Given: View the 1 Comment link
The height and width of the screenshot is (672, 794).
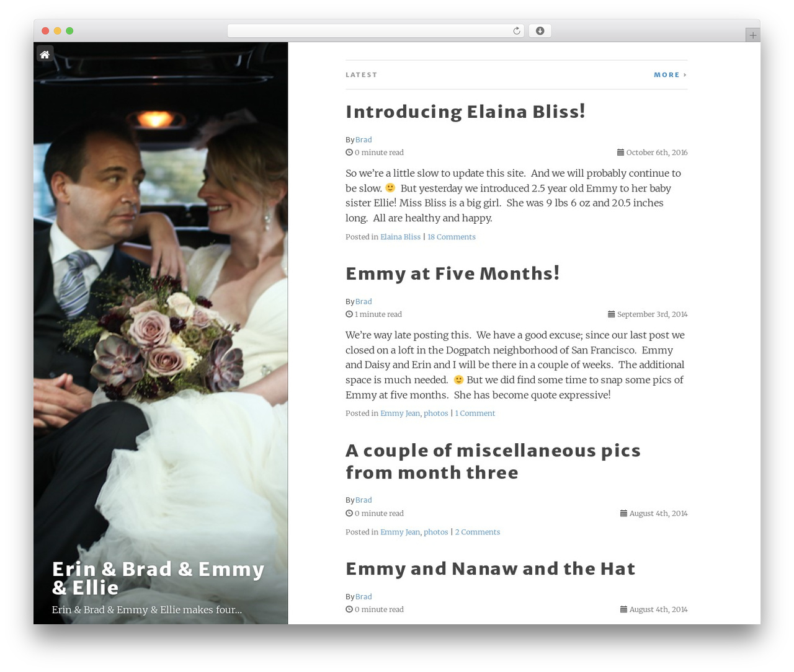Looking at the screenshot, I should (x=475, y=413).
